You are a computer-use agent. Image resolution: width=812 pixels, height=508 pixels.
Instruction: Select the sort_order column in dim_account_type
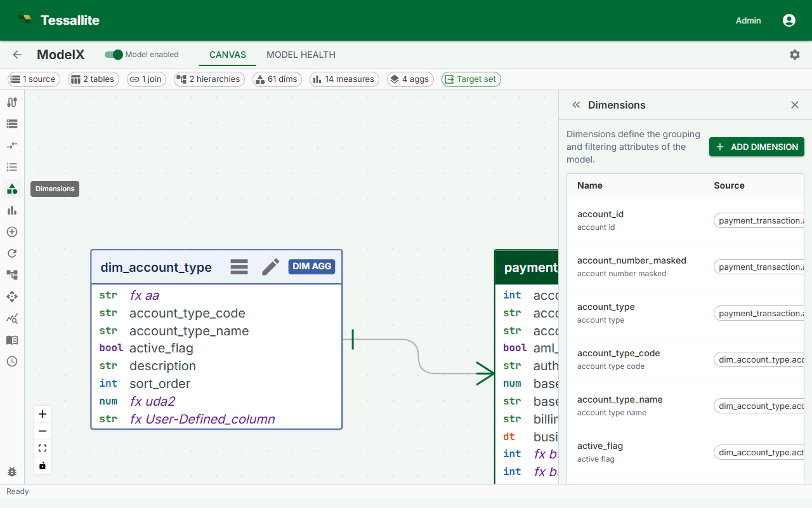click(216, 384)
